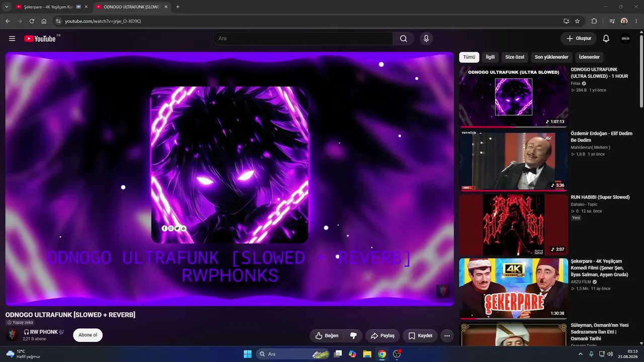Reload the current page
Screen dimensions: 644x362
click(x=32, y=21)
